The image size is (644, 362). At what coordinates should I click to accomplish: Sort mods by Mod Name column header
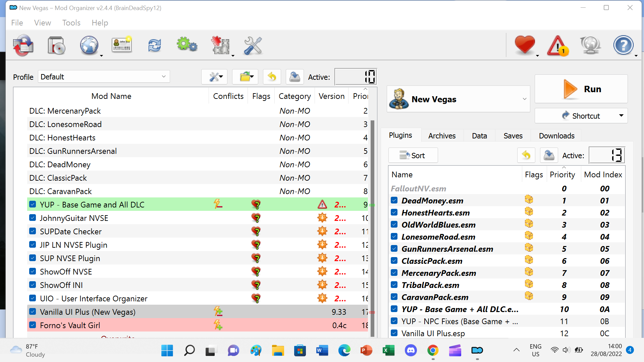(x=111, y=96)
